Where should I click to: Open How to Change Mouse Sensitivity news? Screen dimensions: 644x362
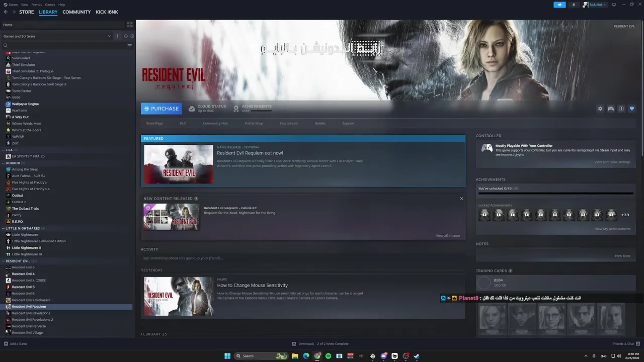253,285
